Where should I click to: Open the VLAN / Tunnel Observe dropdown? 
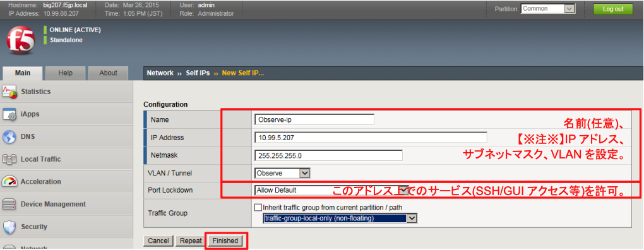pos(282,173)
